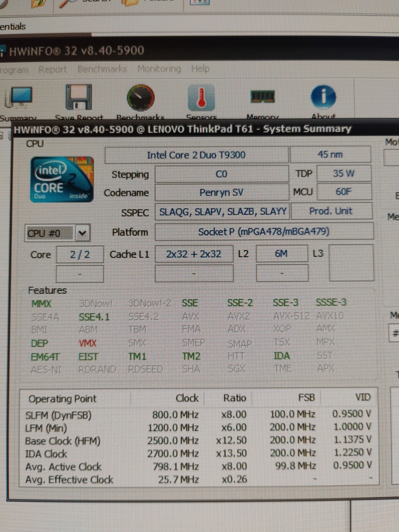
Task: Click the SSE4.1 feature label
Action: pyautogui.click(x=94, y=317)
